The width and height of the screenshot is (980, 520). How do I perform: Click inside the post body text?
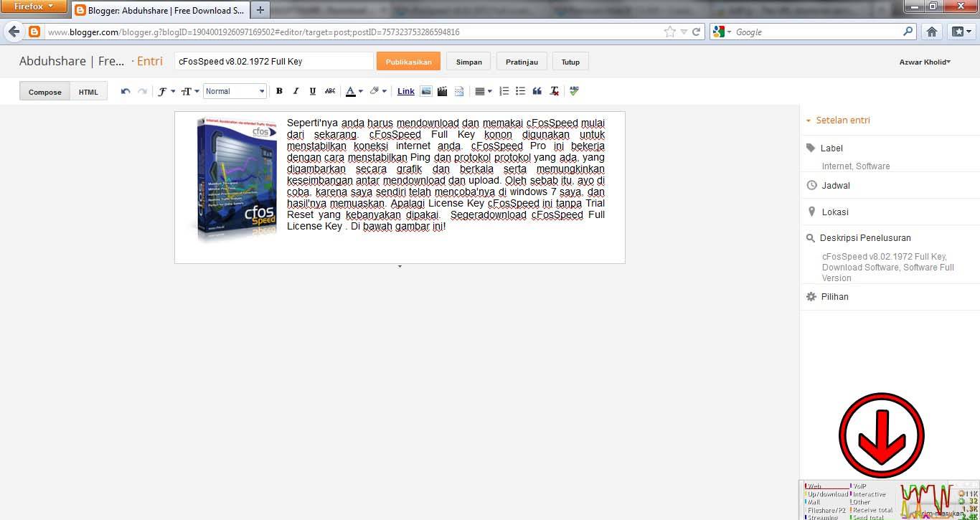446,174
